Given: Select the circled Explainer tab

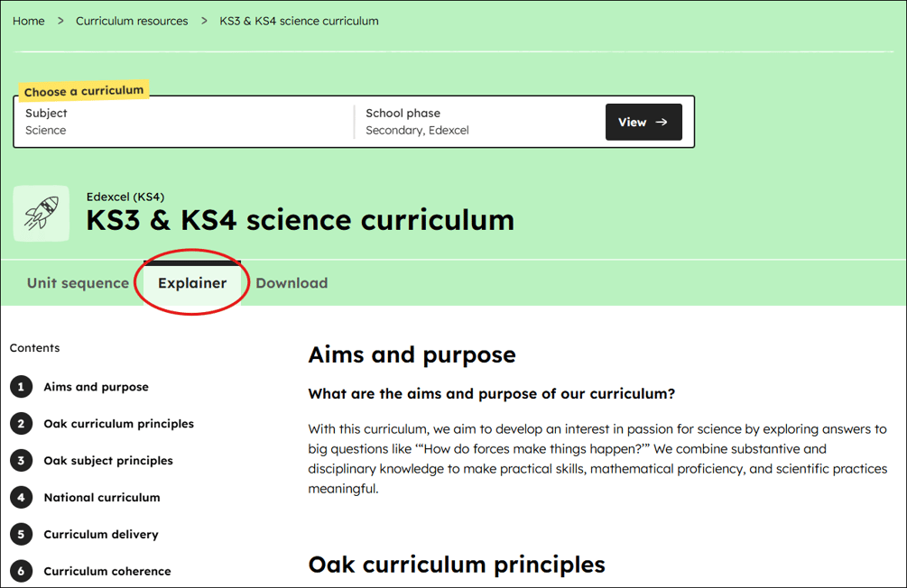Looking at the screenshot, I should pyautogui.click(x=192, y=282).
